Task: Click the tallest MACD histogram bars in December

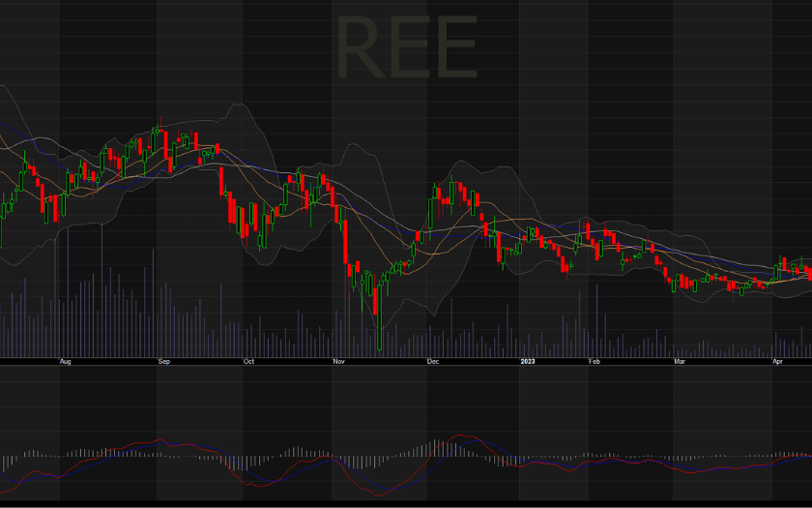Action: coord(439,449)
